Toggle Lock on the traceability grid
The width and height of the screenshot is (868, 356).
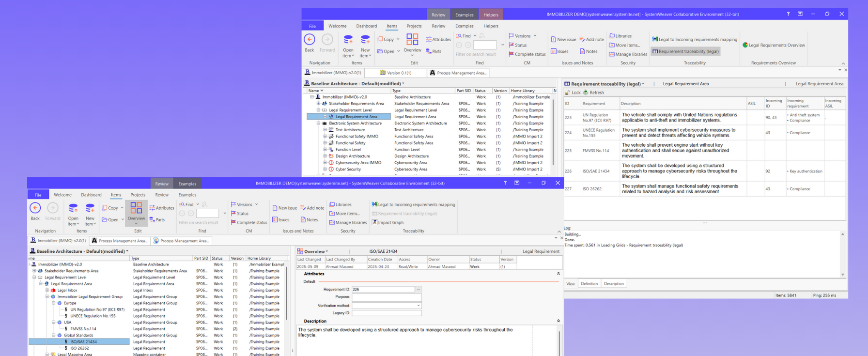pyautogui.click(x=573, y=93)
